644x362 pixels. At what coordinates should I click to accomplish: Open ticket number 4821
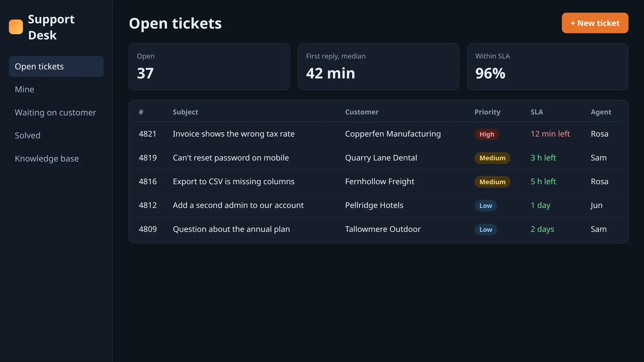(x=147, y=134)
